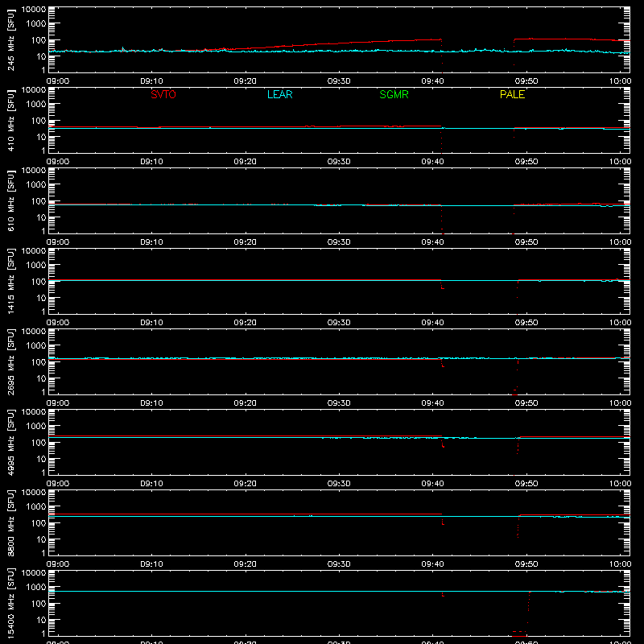Click 09:50 under the 8800 MHz panel
The image size is (644, 644).
click(526, 564)
